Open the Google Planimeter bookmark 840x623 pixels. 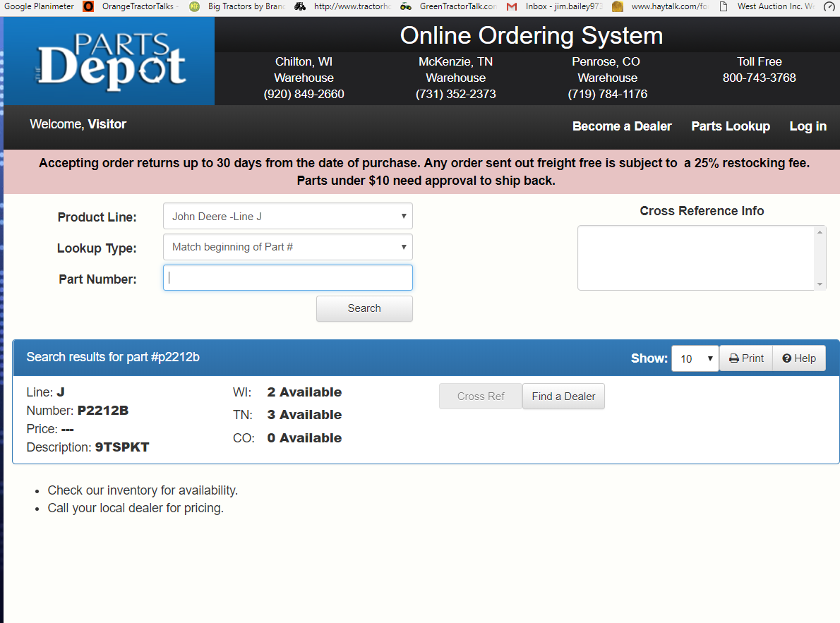tap(39, 6)
